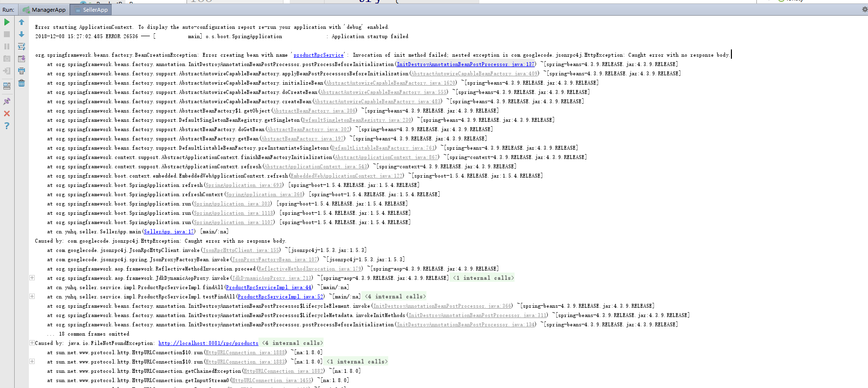Expand fold beside HttpURLConnection.java:1883 line
This screenshot has height=388, width=868.
coord(32,362)
